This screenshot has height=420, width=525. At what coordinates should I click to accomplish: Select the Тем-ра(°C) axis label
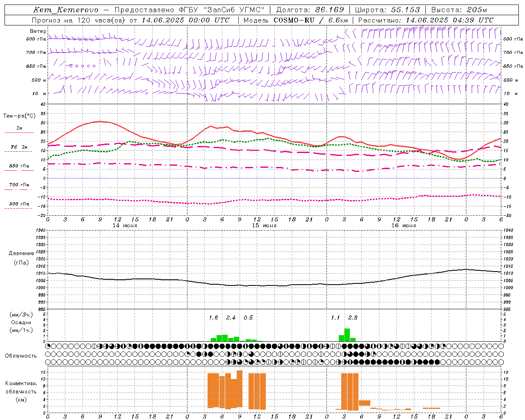[x=19, y=116]
